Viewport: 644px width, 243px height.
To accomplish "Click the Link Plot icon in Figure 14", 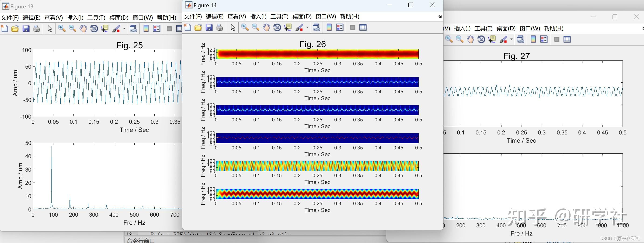I will point(317,28).
